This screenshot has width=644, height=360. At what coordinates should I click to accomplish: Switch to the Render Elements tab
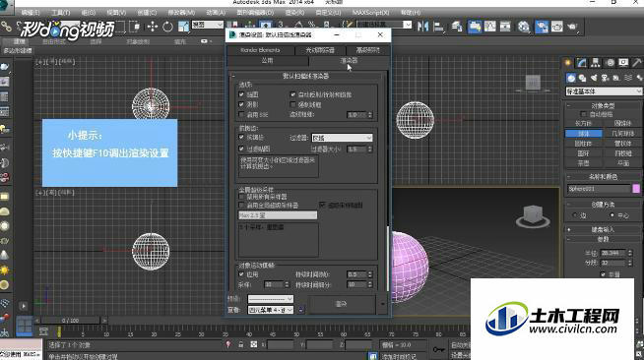coord(260,50)
